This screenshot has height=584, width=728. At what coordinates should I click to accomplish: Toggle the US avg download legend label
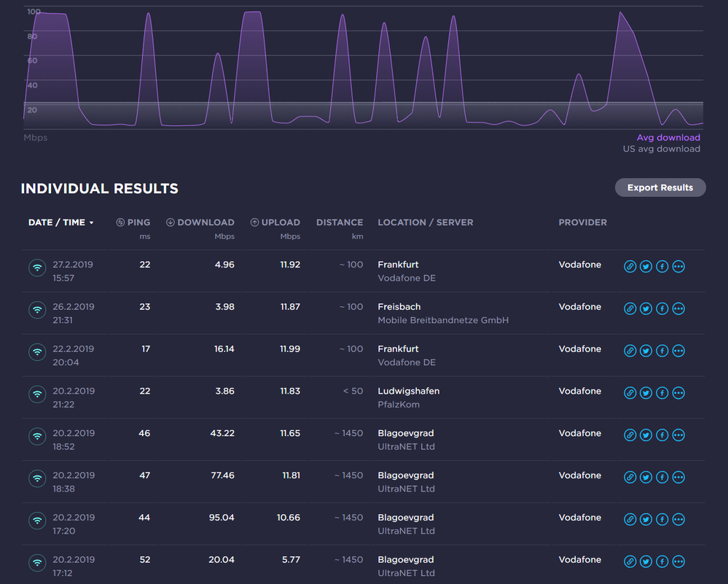[661, 149]
